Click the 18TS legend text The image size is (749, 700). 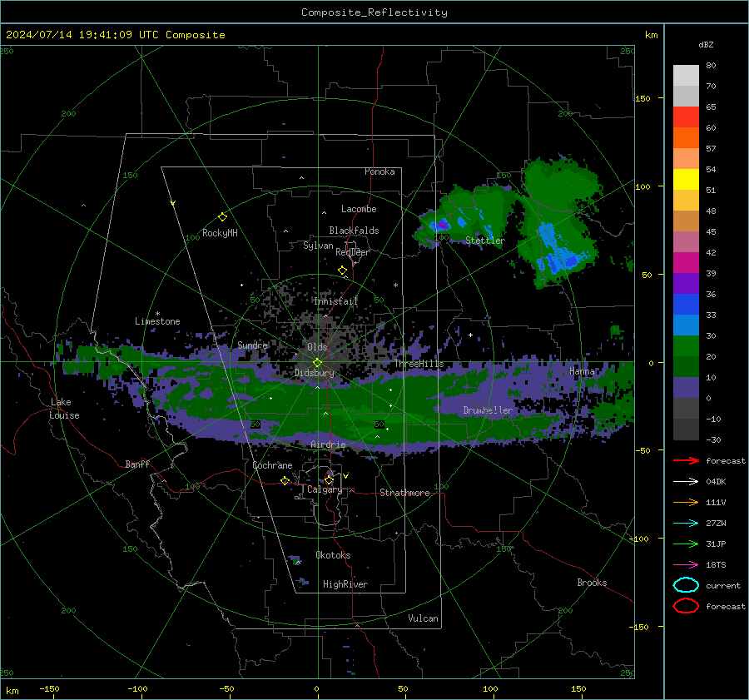click(716, 565)
